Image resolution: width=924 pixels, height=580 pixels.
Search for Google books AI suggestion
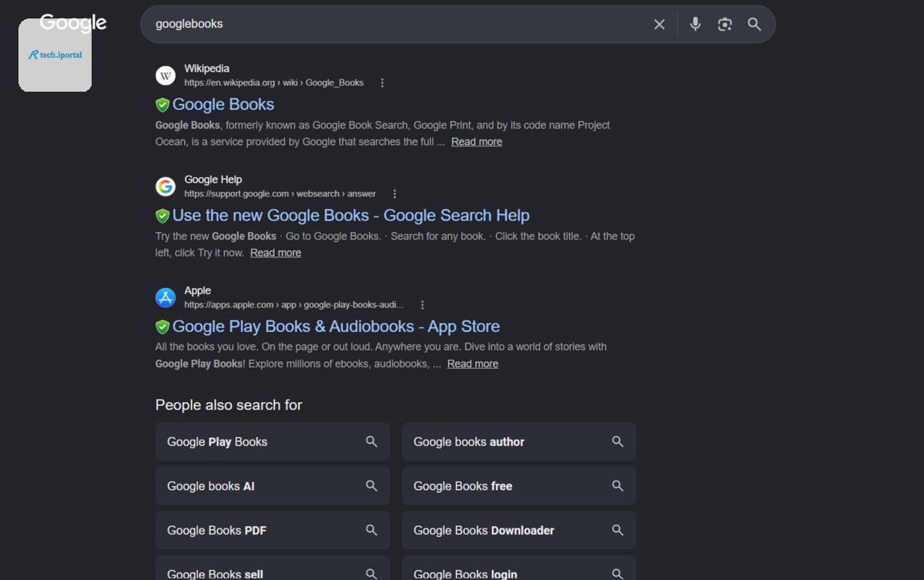(x=273, y=486)
